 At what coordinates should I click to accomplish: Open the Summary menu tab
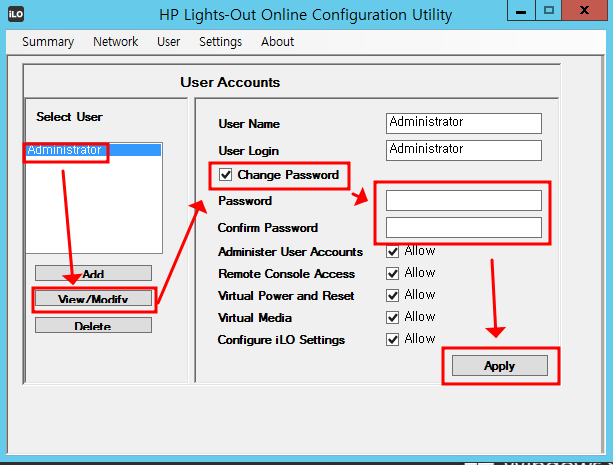point(48,41)
